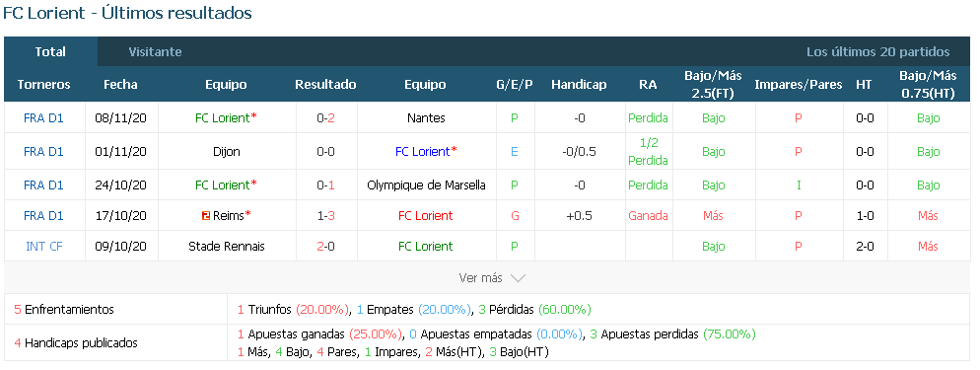Click the Bajo/Más 2.5(FT) column header
The height and width of the screenshot is (370, 980).
coord(713,85)
